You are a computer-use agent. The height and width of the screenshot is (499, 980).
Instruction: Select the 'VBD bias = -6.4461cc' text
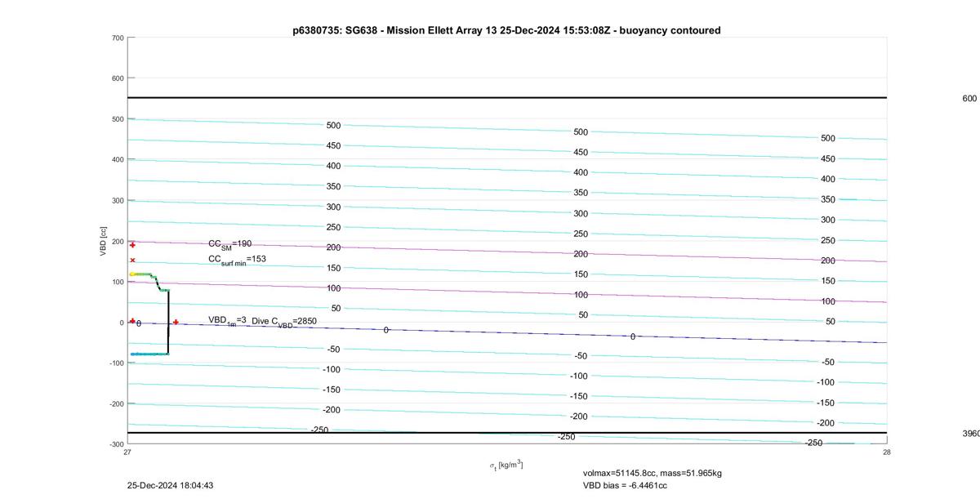tap(625, 485)
